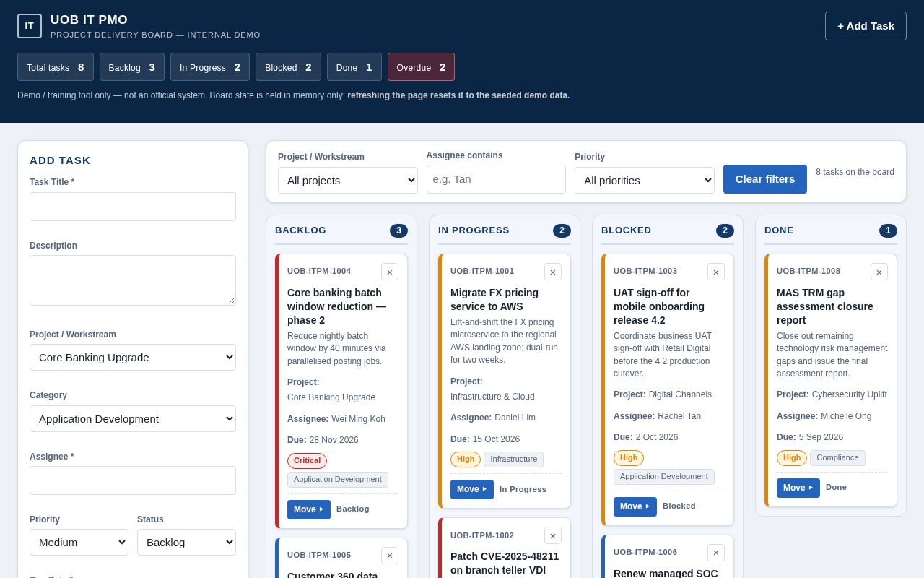Open the Add Task Project / Workstream dropdown

[133, 358]
